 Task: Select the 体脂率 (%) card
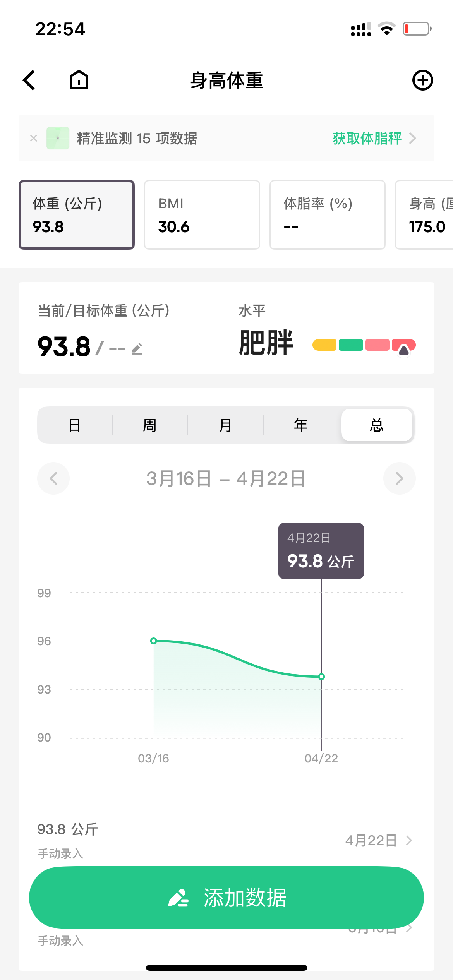pos(327,215)
